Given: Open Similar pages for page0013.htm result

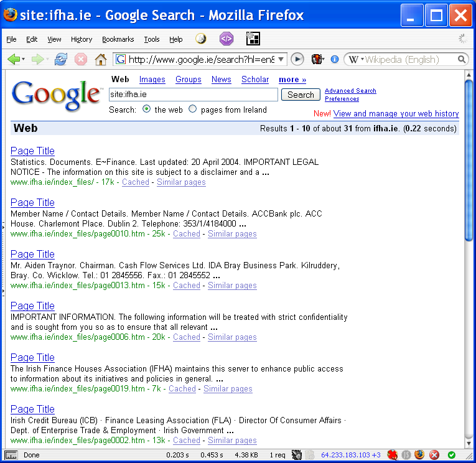Looking at the screenshot, I should [232, 286].
